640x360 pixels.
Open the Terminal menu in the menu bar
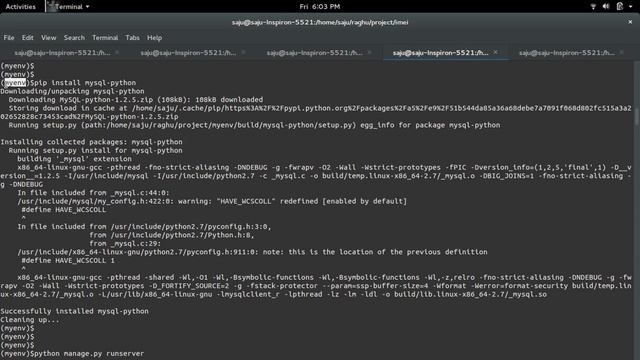tap(105, 38)
